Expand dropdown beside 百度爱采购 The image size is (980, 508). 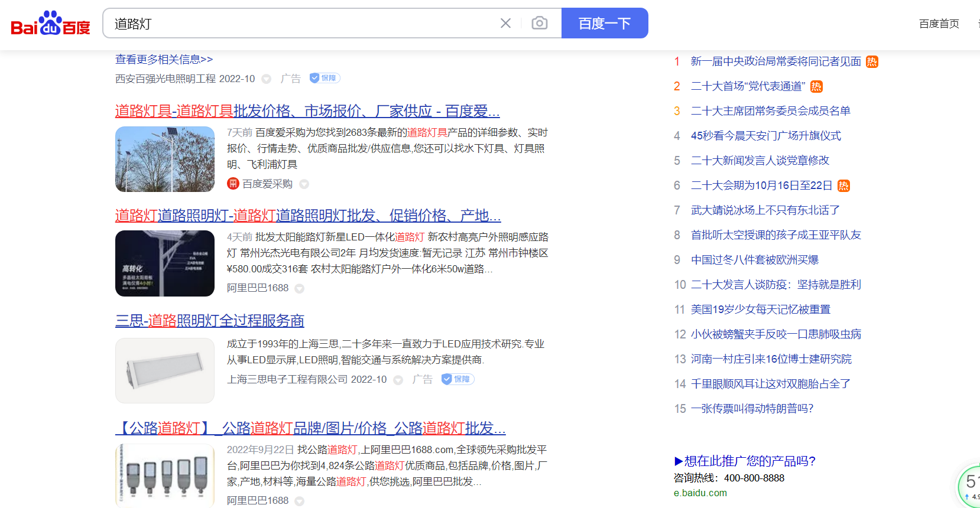(304, 184)
